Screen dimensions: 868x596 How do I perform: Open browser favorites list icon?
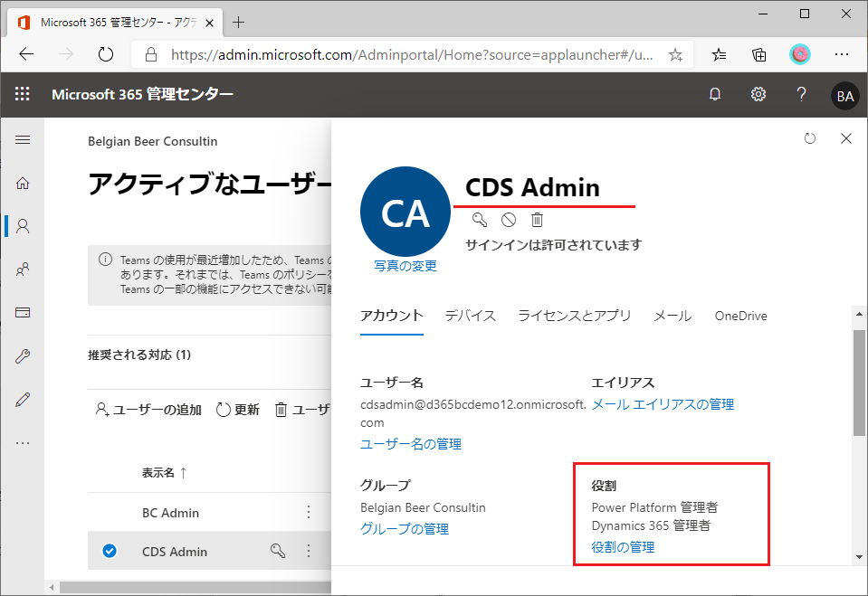[719, 54]
